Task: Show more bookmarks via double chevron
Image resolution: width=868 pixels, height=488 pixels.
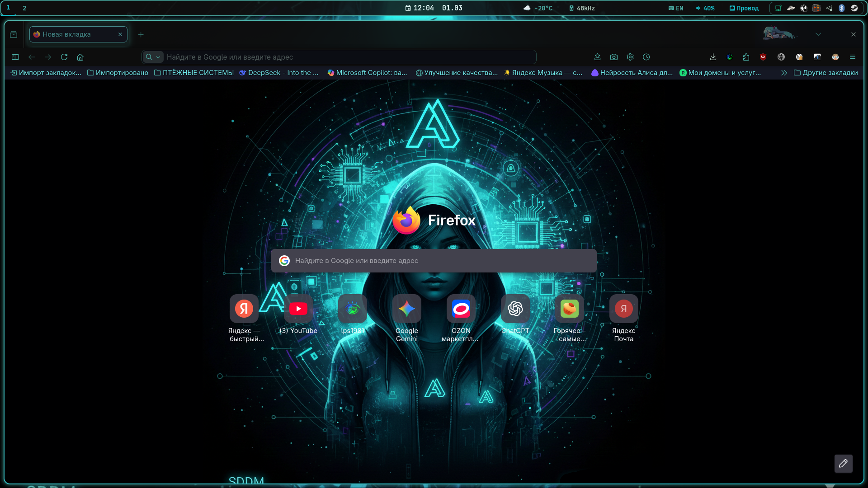Action: point(784,73)
